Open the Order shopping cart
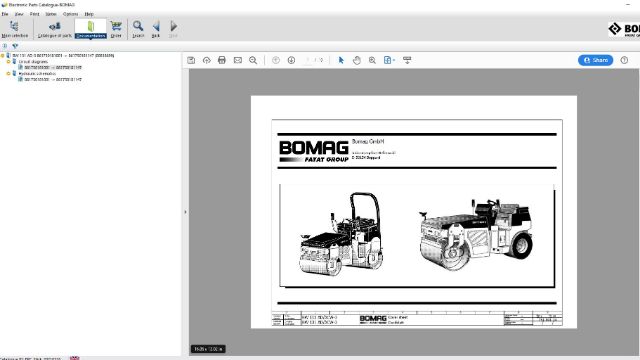Screen dimensions: 640x360 [x=116, y=29]
